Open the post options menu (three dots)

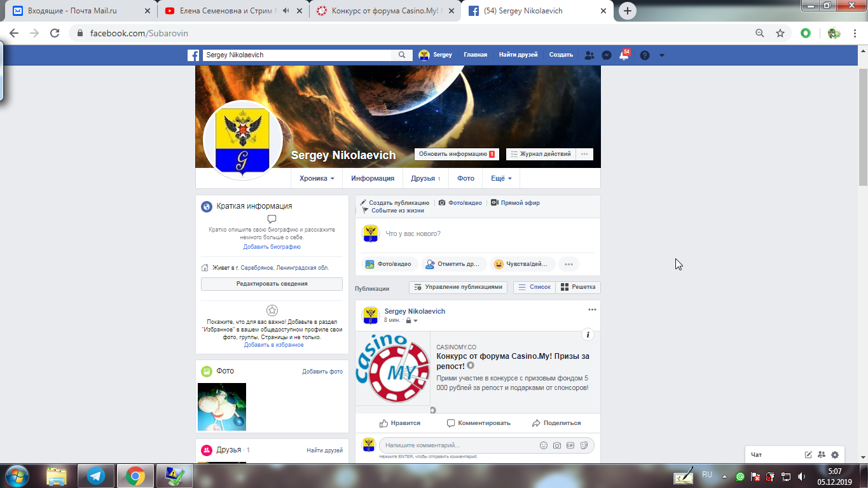[591, 309]
